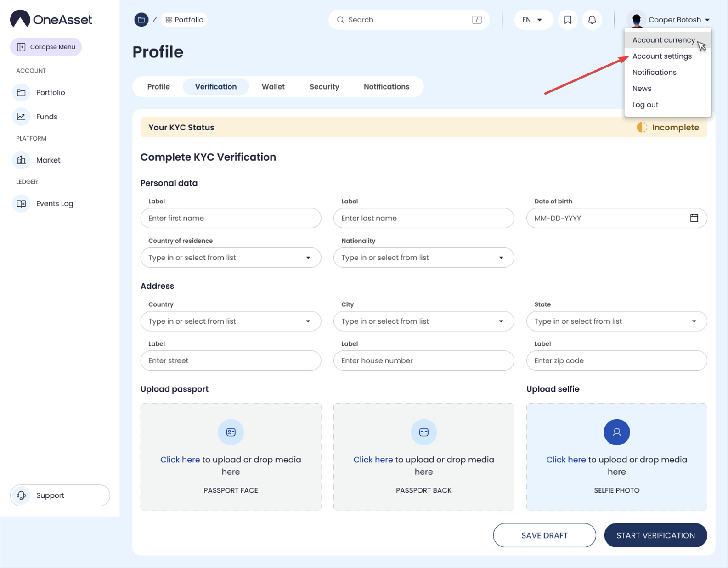Switch to the Security tab
The width and height of the screenshot is (728, 568).
(x=324, y=87)
